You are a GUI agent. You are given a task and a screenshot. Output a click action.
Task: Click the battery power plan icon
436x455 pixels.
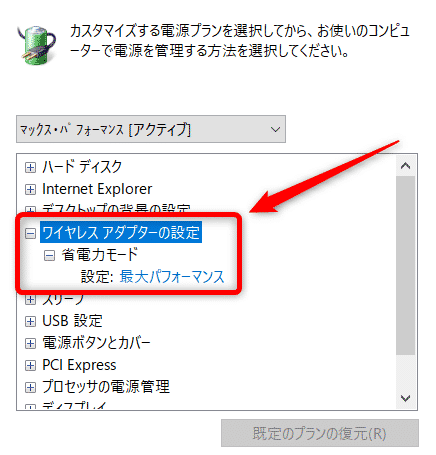pos(37,44)
